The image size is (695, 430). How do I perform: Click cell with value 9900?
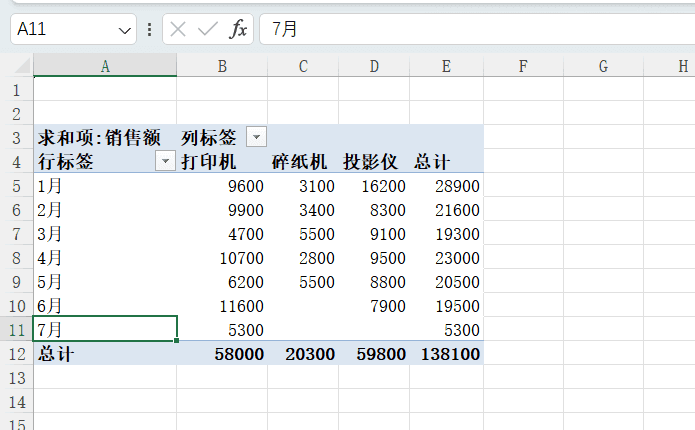222,210
